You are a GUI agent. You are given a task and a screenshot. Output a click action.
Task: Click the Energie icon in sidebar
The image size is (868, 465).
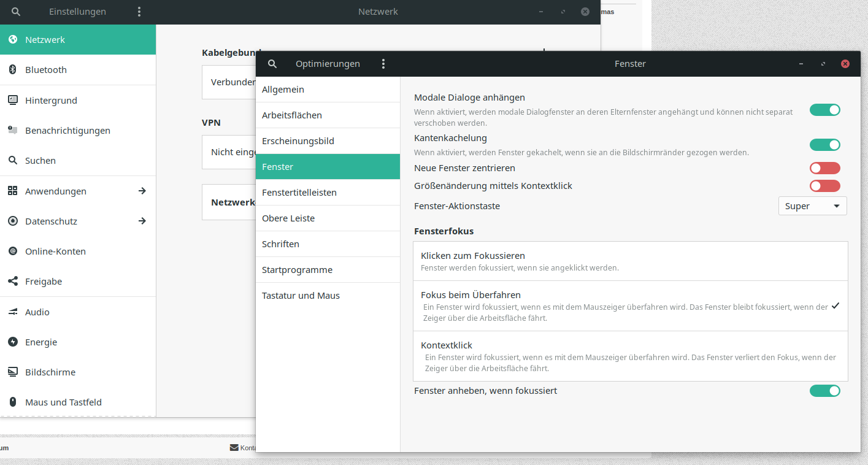pyautogui.click(x=12, y=342)
